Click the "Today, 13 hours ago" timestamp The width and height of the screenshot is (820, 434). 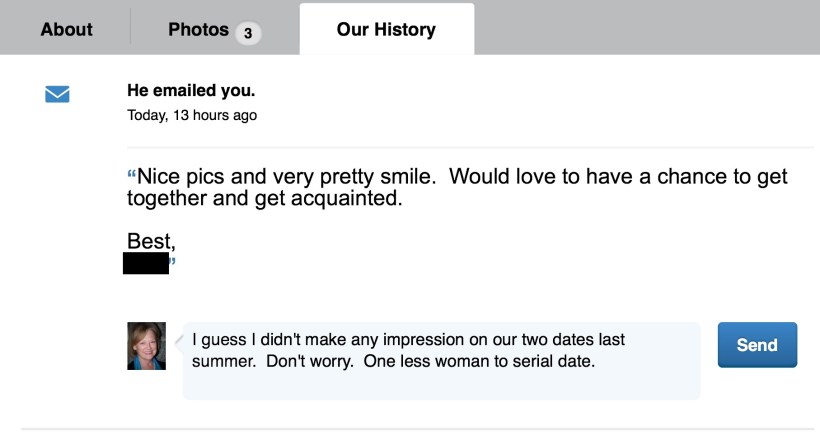(x=192, y=115)
